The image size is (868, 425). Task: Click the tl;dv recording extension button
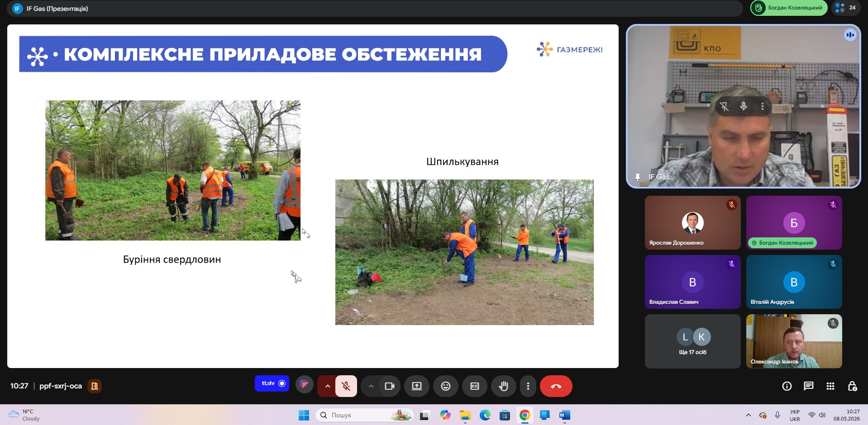coord(272,383)
